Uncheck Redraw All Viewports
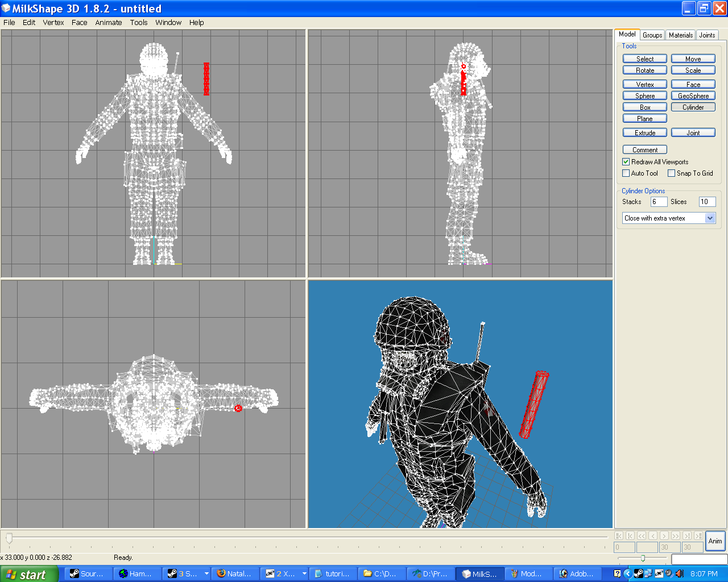Screen dimensions: 728x582 click(626, 161)
